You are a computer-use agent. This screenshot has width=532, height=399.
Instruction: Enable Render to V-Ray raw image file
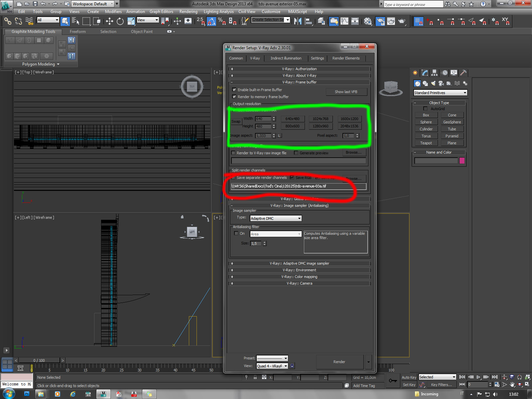click(x=233, y=153)
